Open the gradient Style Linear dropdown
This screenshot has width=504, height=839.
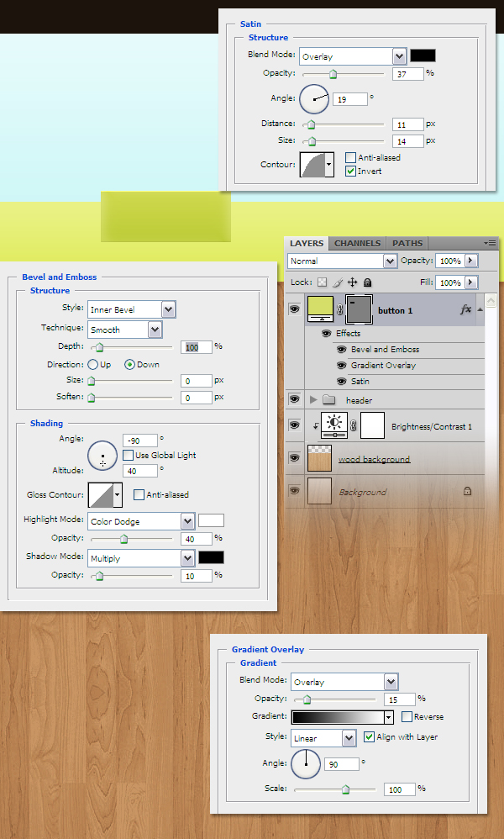click(x=349, y=738)
